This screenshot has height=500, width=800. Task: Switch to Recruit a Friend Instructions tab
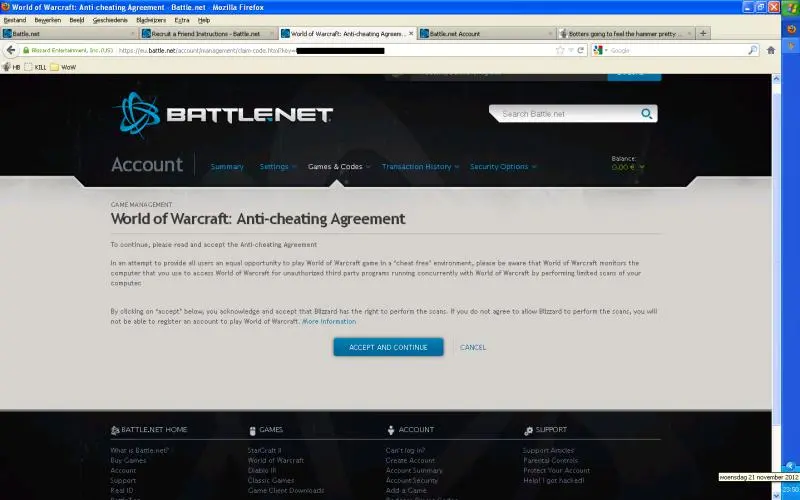pyautogui.click(x=208, y=33)
